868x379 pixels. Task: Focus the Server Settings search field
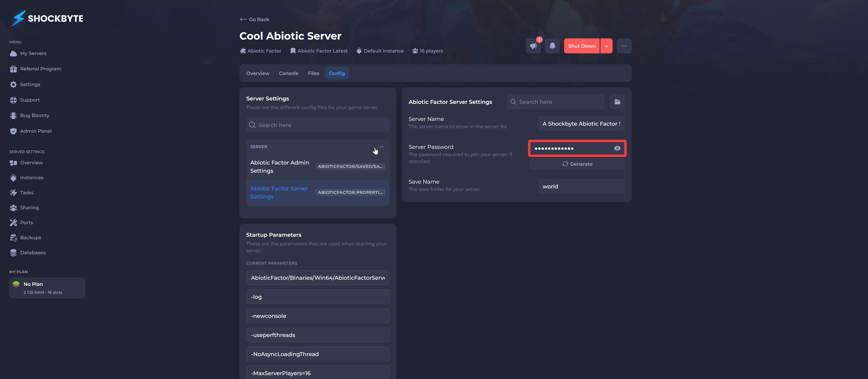tap(318, 125)
